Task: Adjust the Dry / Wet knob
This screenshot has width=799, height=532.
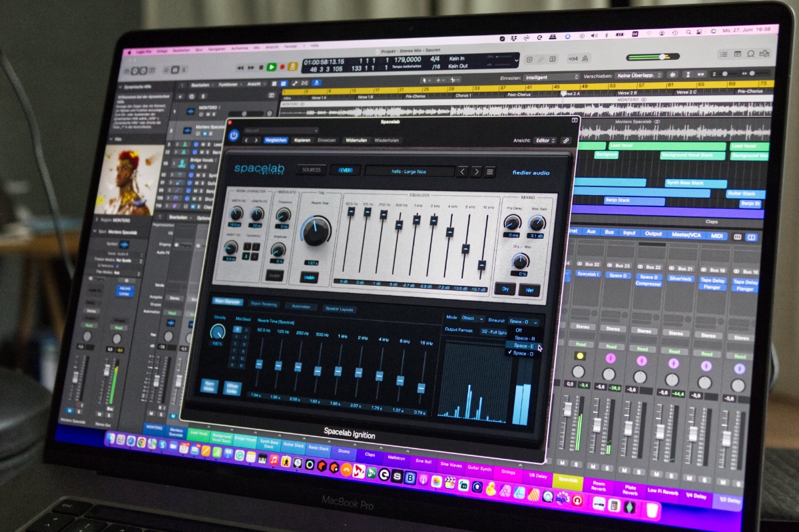Action: pos(520,261)
